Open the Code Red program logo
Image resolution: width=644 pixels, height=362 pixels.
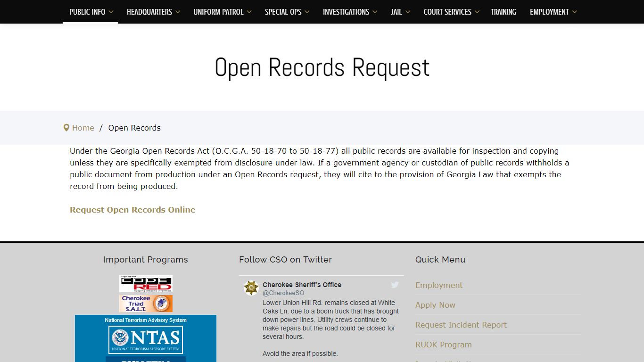click(x=146, y=284)
